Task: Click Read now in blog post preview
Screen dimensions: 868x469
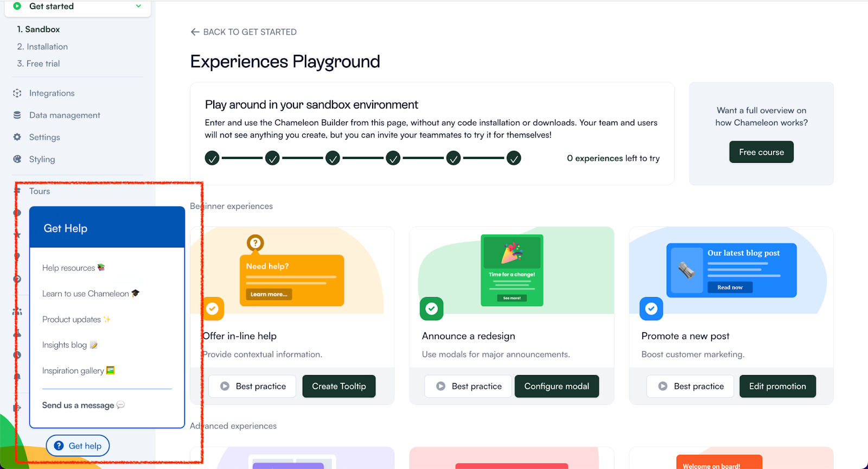Action: (730, 287)
